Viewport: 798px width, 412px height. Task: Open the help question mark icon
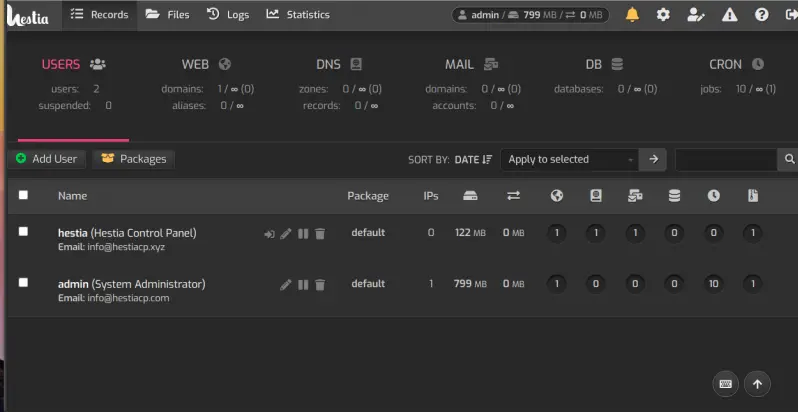click(x=761, y=15)
